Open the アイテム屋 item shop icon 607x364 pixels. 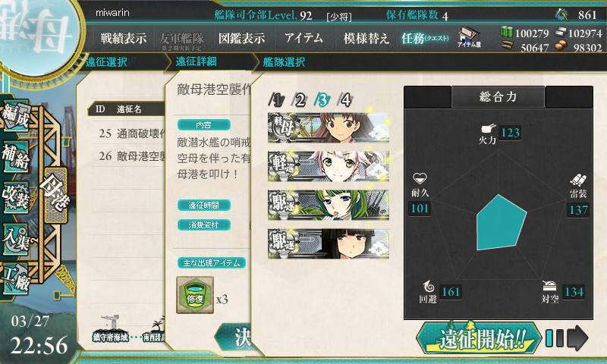pyautogui.click(x=469, y=37)
